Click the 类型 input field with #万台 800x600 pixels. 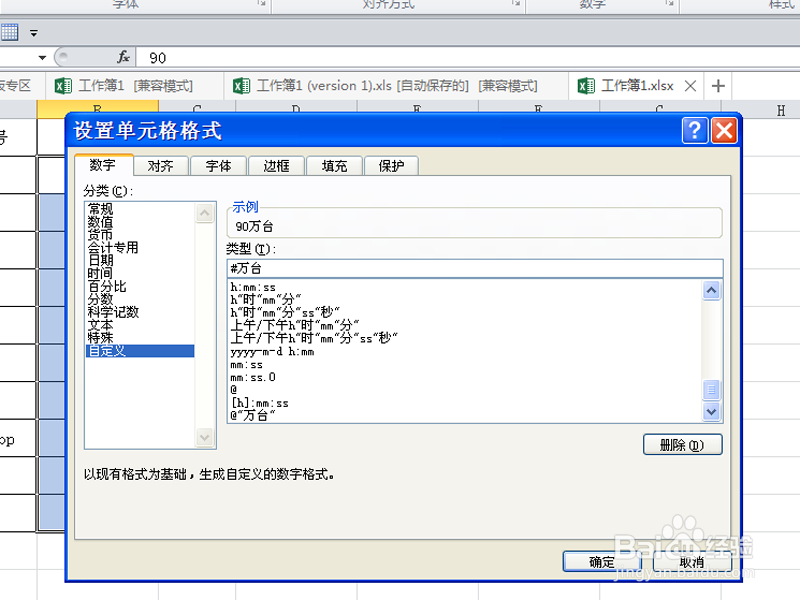pyautogui.click(x=474, y=268)
